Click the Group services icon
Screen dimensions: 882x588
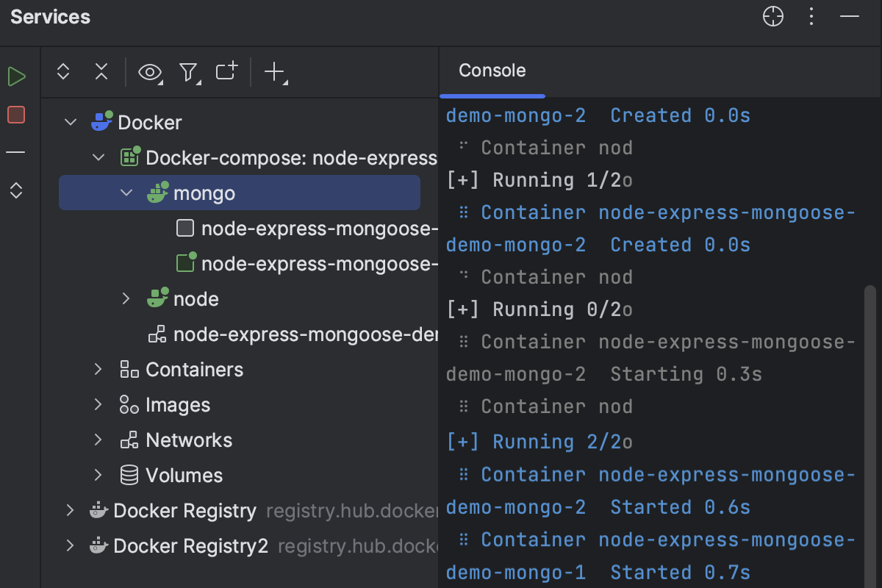[226, 72]
